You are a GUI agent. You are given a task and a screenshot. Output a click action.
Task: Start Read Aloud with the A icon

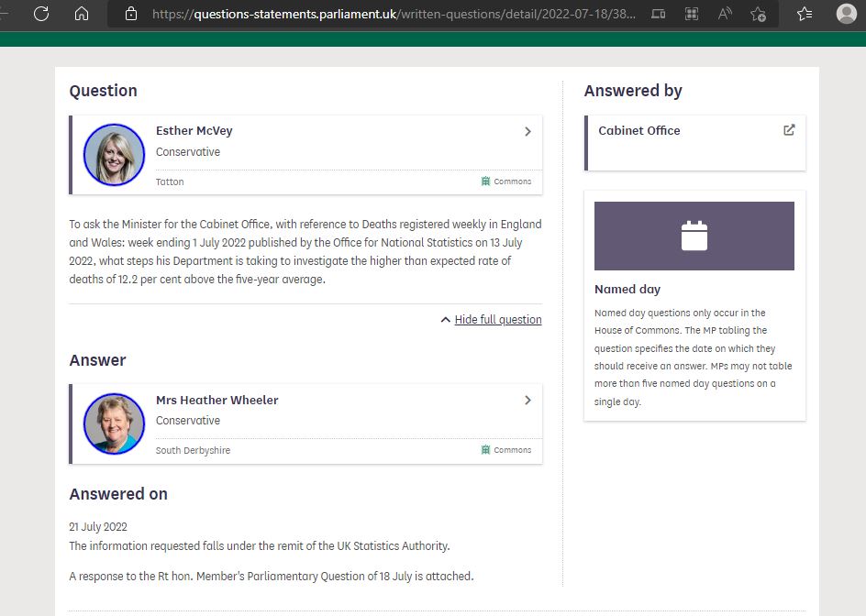tap(725, 14)
